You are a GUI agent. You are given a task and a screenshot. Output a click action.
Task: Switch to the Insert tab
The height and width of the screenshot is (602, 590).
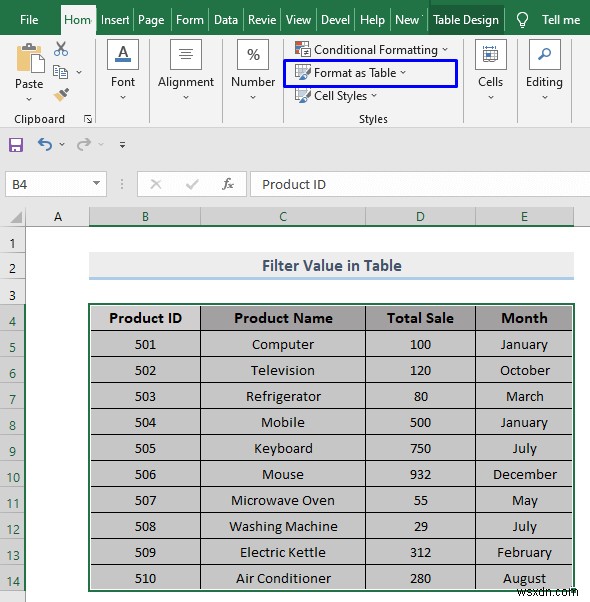point(115,20)
